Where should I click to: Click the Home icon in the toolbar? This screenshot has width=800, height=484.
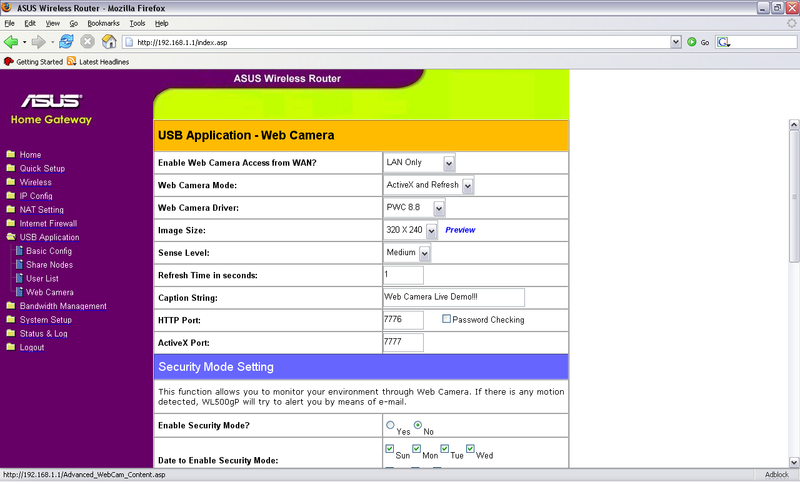(x=109, y=42)
